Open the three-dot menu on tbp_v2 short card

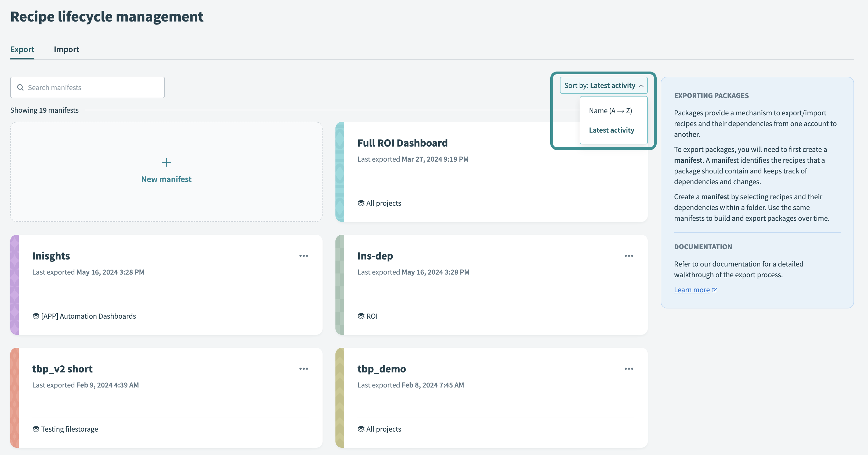coord(303,369)
